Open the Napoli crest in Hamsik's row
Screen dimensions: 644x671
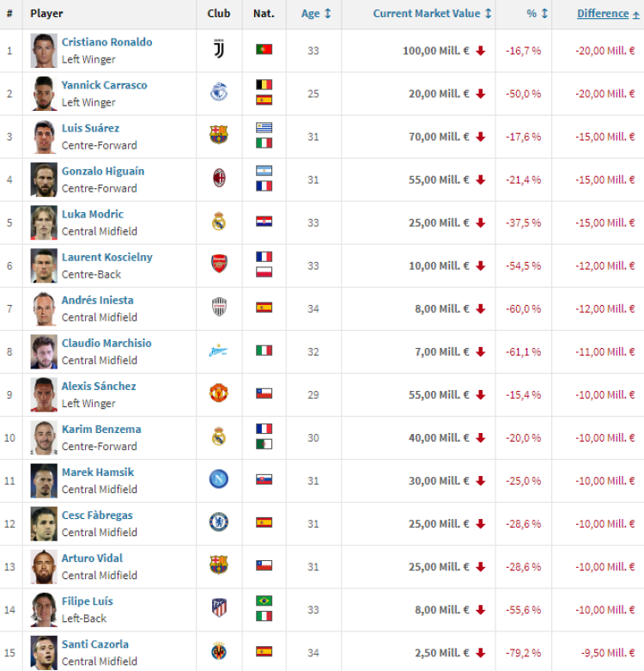coord(219,479)
